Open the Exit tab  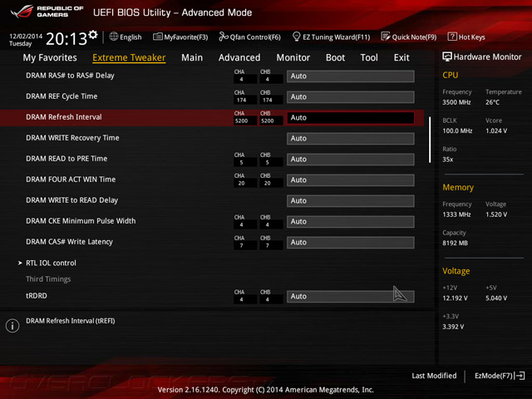401,57
